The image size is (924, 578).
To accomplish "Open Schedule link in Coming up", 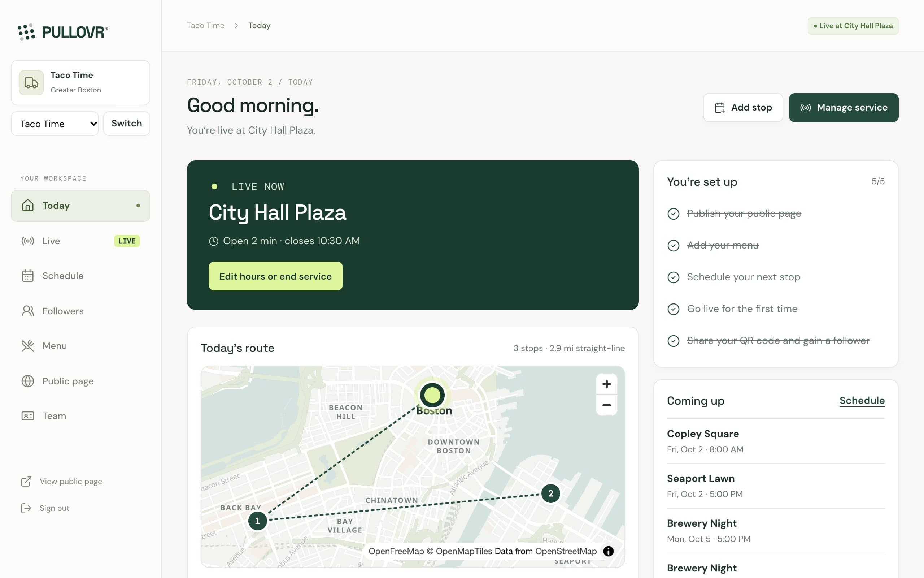I will click(862, 401).
